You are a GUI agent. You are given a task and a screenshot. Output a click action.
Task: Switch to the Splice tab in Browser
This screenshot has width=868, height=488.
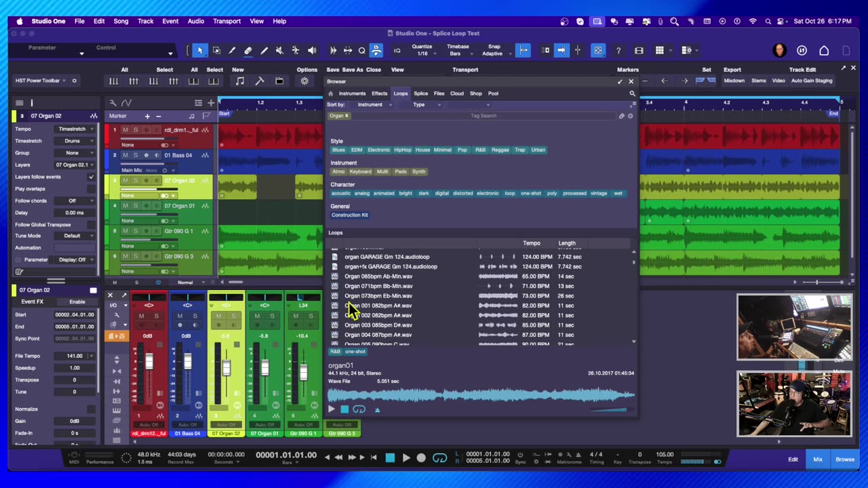click(421, 94)
